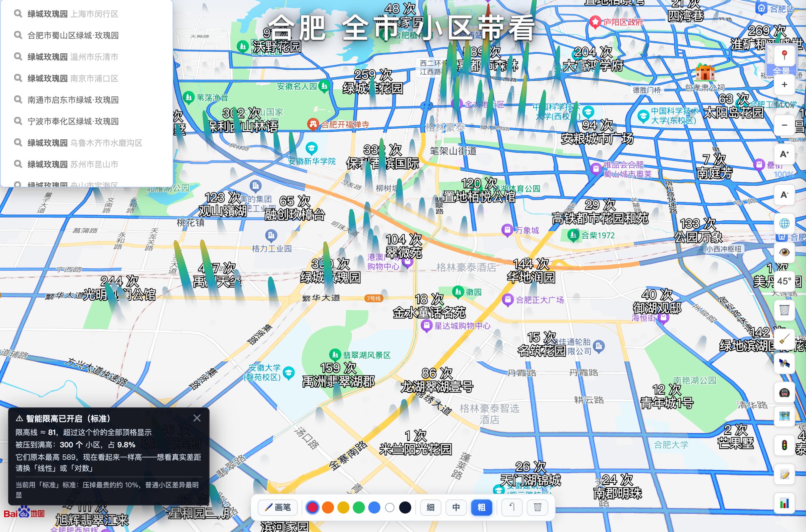This screenshot has height=532, width=806.
Task: Click the 金水童话名苑 community label
Action: pos(429,312)
